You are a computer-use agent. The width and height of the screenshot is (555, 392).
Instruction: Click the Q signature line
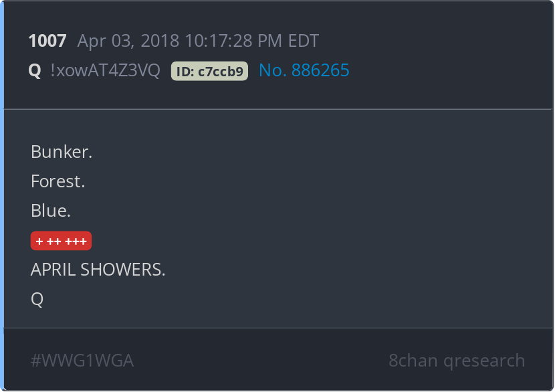tap(37, 299)
